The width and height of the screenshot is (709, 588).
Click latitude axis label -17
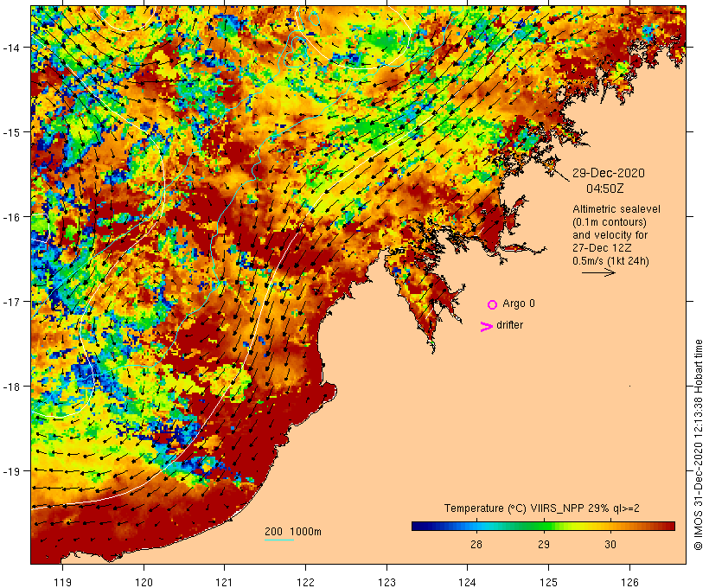pyautogui.click(x=10, y=301)
